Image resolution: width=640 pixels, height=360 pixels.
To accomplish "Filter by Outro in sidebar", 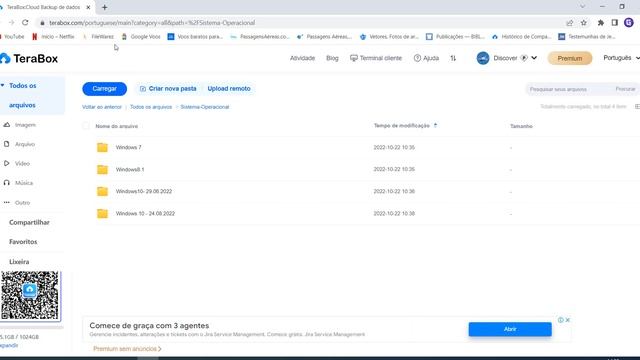I will pos(22,202).
